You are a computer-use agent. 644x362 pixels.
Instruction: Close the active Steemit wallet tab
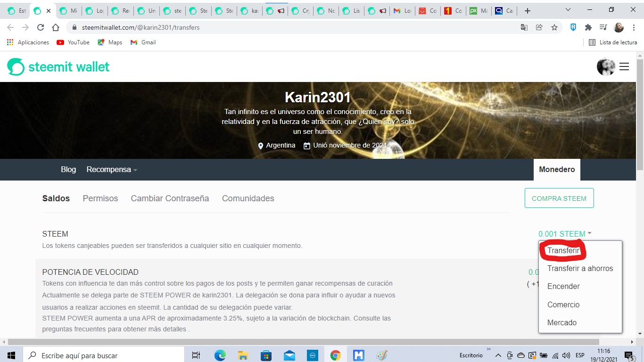48,11
